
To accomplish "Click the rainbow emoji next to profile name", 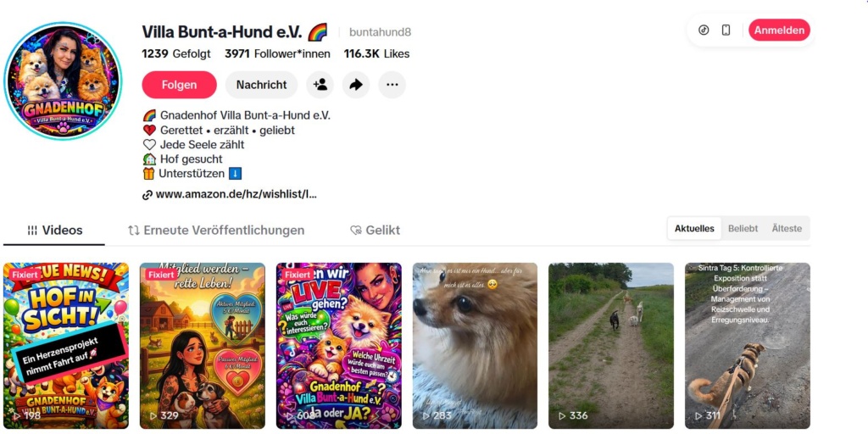I will point(318,32).
